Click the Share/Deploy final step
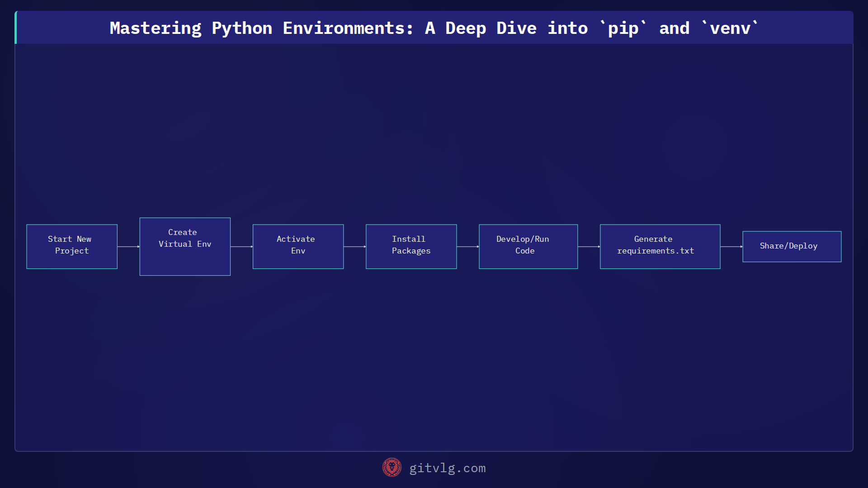868x488 pixels. (792, 247)
